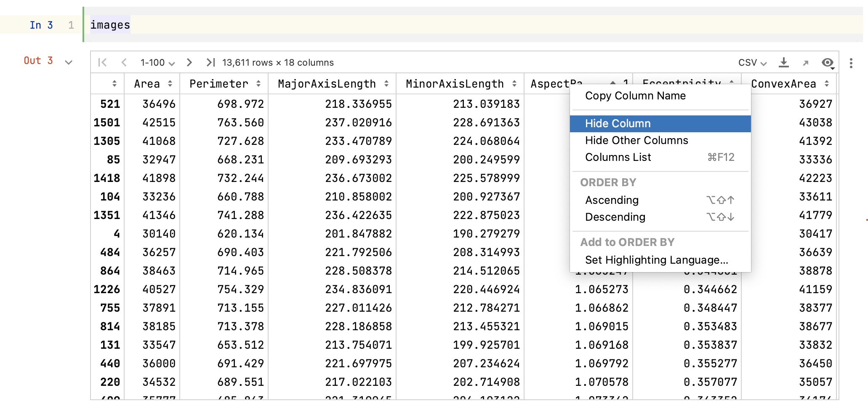The height and width of the screenshot is (417, 868).
Task: Collapse the Out 3 output chevron
Action: (69, 62)
